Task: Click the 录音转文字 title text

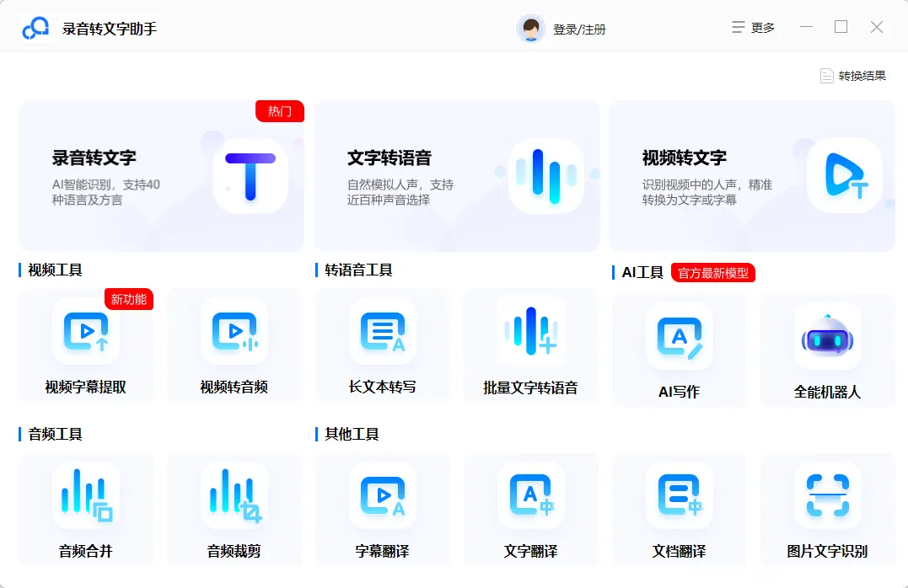Action: click(x=94, y=158)
